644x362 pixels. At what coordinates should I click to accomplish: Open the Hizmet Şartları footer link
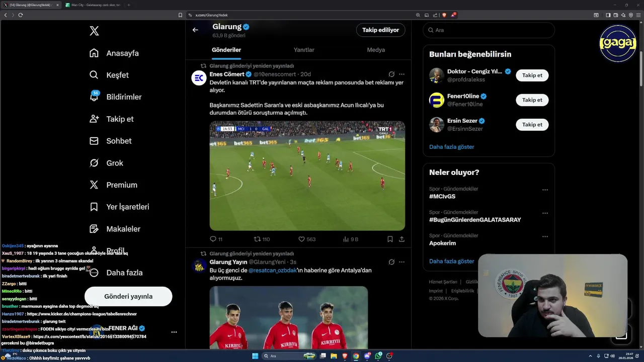pos(443,282)
